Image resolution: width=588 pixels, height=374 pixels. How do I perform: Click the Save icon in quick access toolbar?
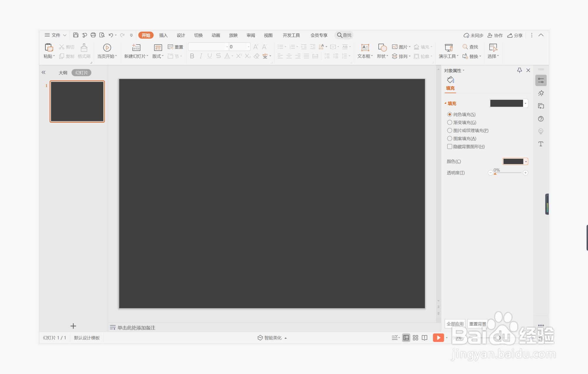tap(76, 35)
